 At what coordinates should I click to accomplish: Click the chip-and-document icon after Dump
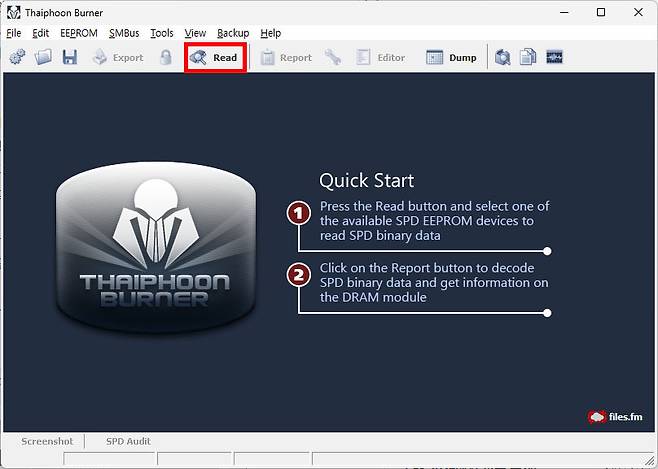pos(502,58)
